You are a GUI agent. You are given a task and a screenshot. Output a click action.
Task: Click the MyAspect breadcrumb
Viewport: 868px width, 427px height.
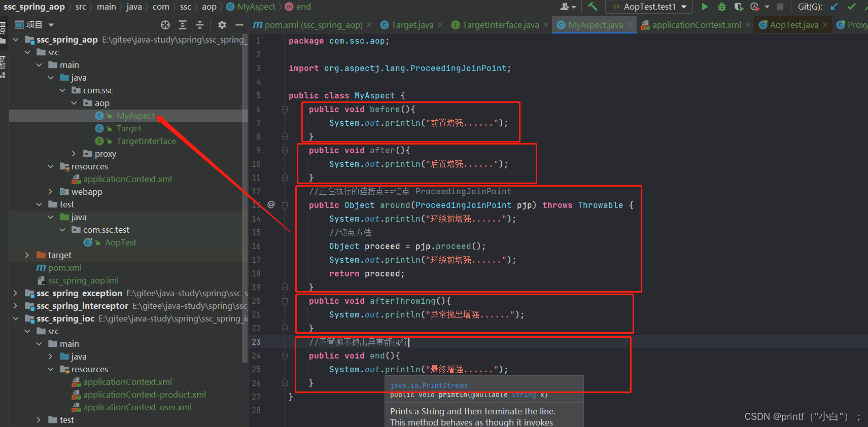coord(251,7)
